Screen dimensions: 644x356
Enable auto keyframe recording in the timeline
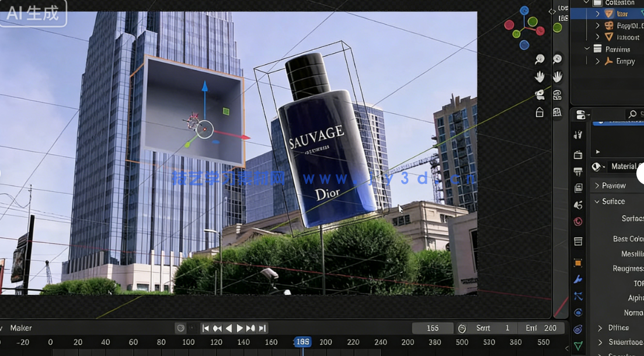tap(181, 328)
